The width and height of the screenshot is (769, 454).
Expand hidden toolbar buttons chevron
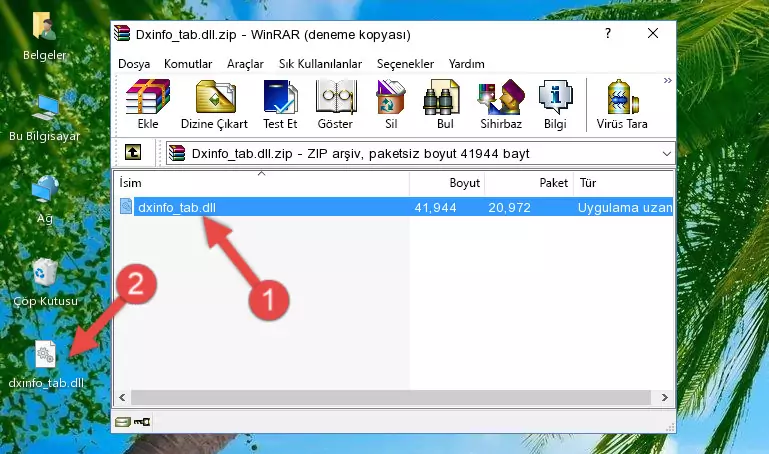pos(667,80)
